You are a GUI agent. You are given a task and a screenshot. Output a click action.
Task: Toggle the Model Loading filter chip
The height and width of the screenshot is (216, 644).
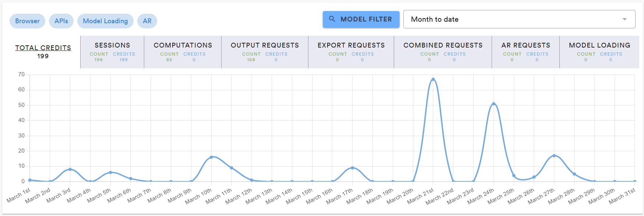(x=105, y=21)
